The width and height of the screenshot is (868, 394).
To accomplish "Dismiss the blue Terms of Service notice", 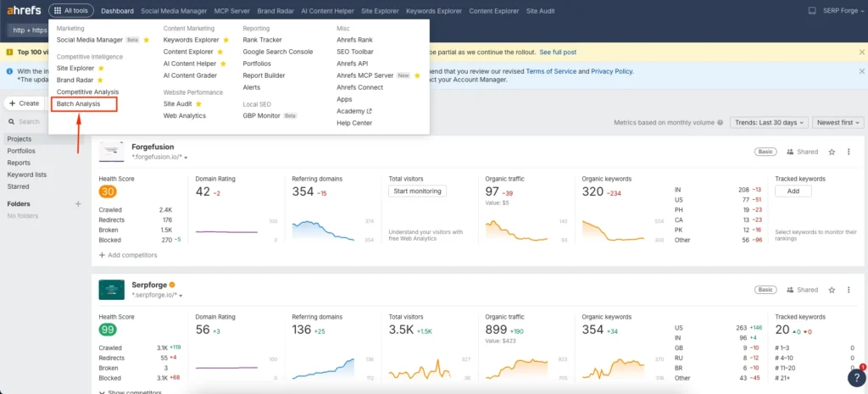I will 861,72.
